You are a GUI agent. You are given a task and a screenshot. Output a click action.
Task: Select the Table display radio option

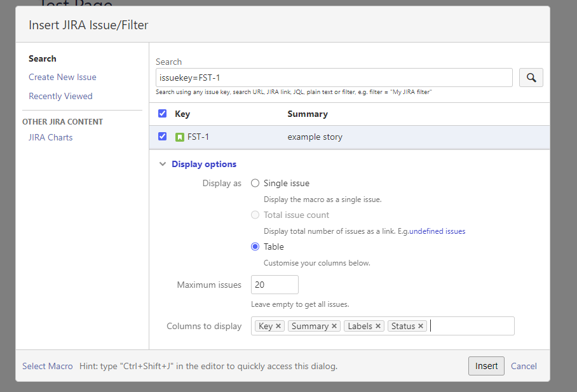(255, 247)
